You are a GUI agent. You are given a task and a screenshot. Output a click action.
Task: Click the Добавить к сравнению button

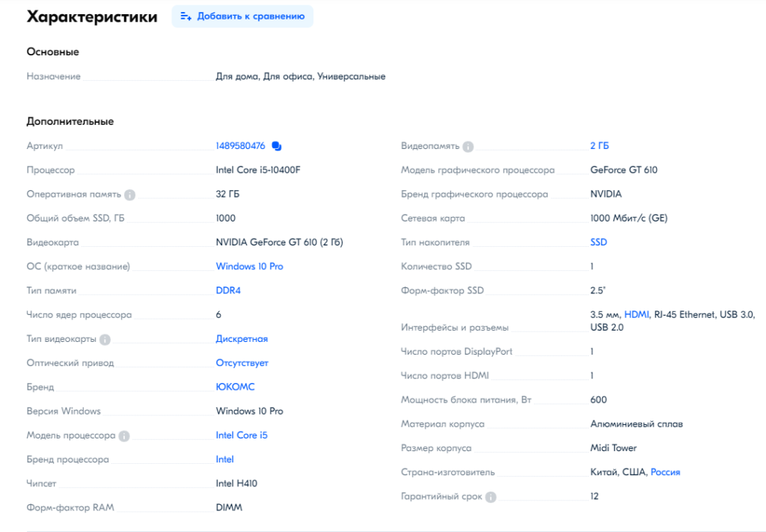point(242,16)
